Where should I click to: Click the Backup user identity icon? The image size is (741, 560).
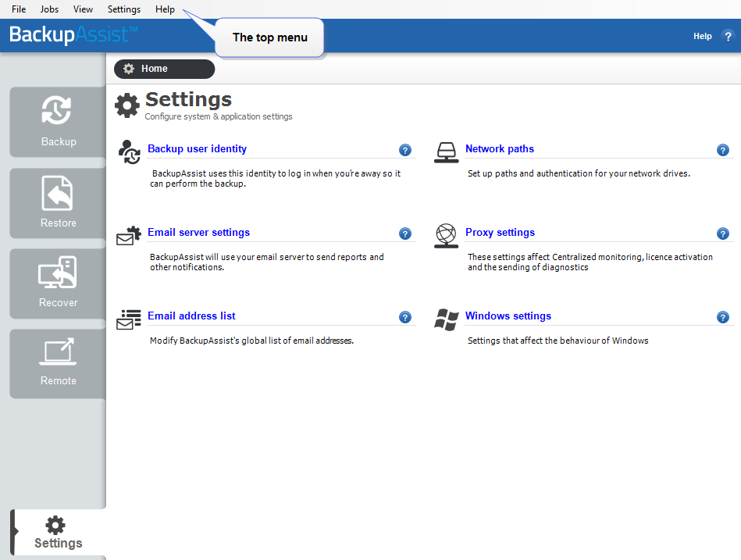[129, 152]
